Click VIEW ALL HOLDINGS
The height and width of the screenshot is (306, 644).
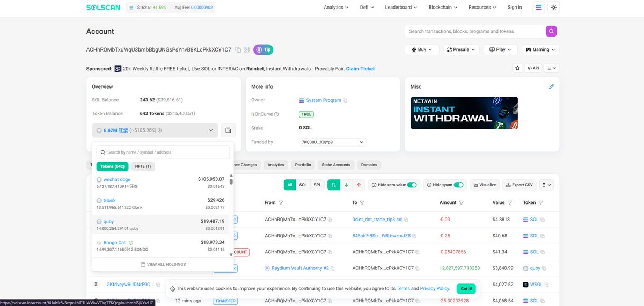pos(163,265)
